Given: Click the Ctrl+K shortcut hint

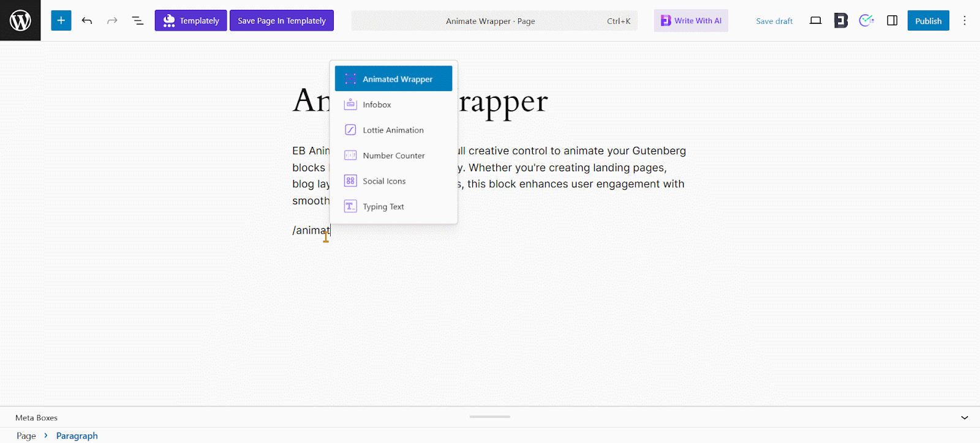Looking at the screenshot, I should (619, 21).
